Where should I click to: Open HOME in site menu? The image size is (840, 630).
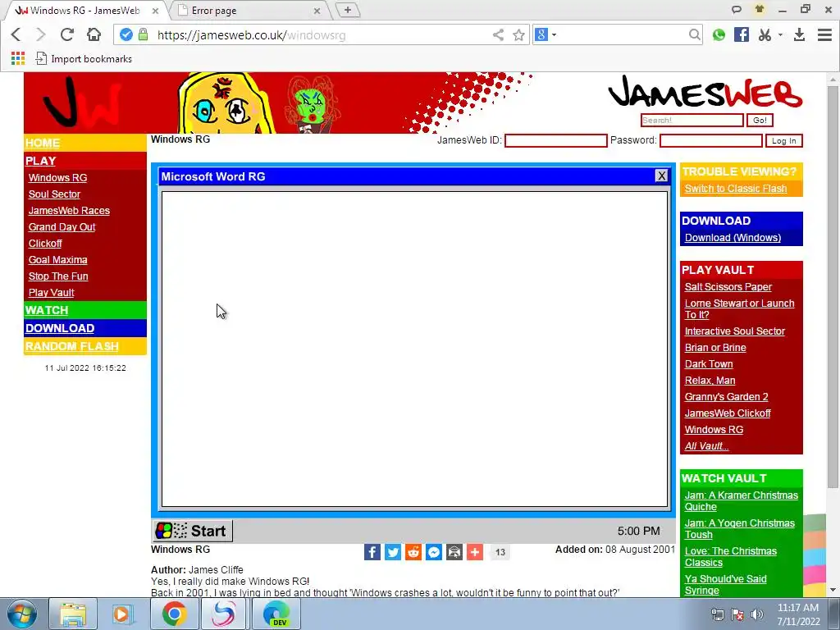point(43,143)
